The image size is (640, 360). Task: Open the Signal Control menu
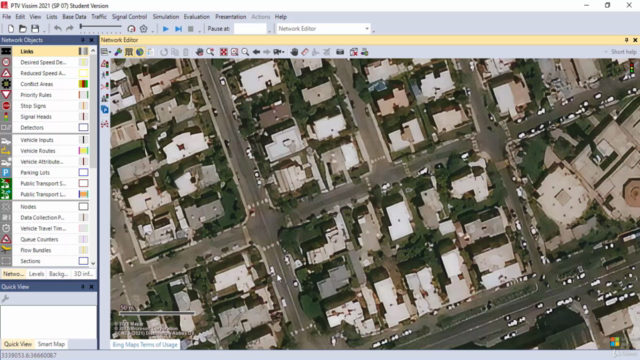129,17
